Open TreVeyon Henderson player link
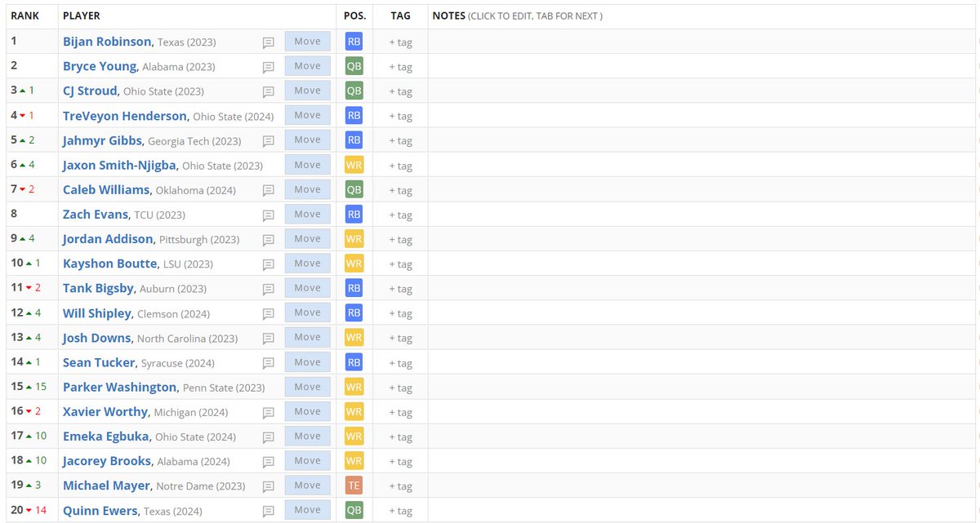Screen dimensions: 980x523 point(125,116)
